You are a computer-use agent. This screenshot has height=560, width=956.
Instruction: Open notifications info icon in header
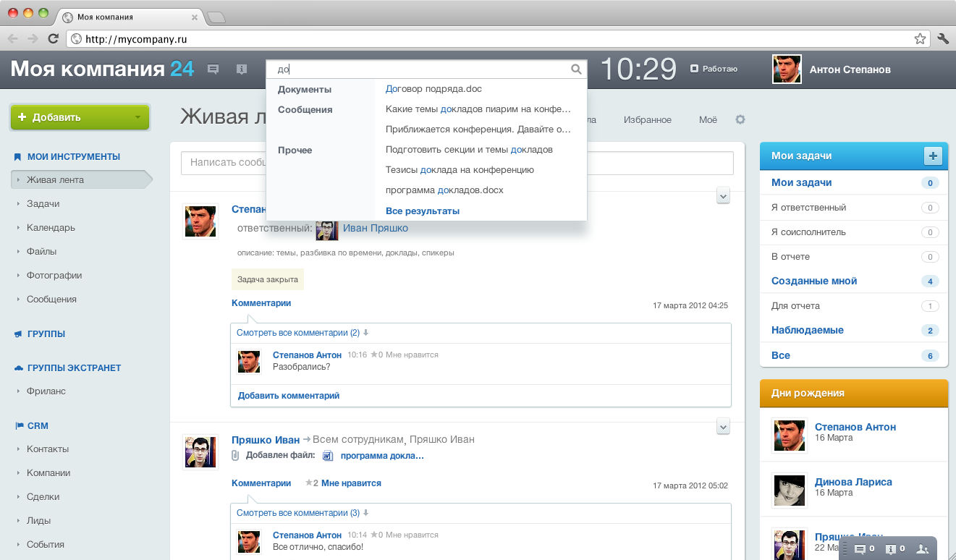click(242, 69)
